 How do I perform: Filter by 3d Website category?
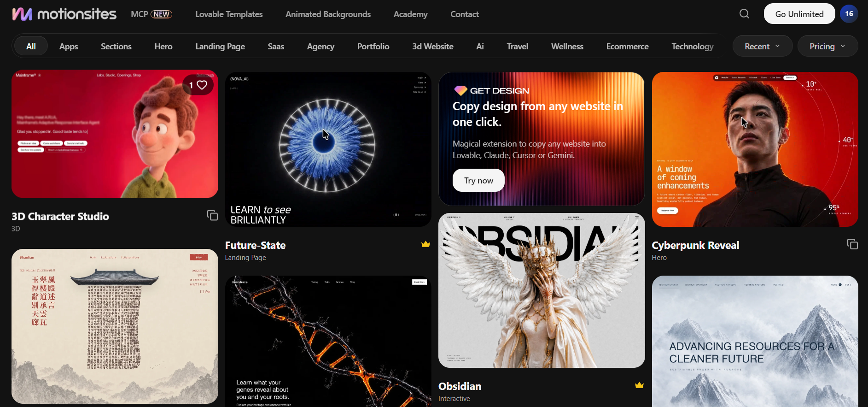(432, 46)
